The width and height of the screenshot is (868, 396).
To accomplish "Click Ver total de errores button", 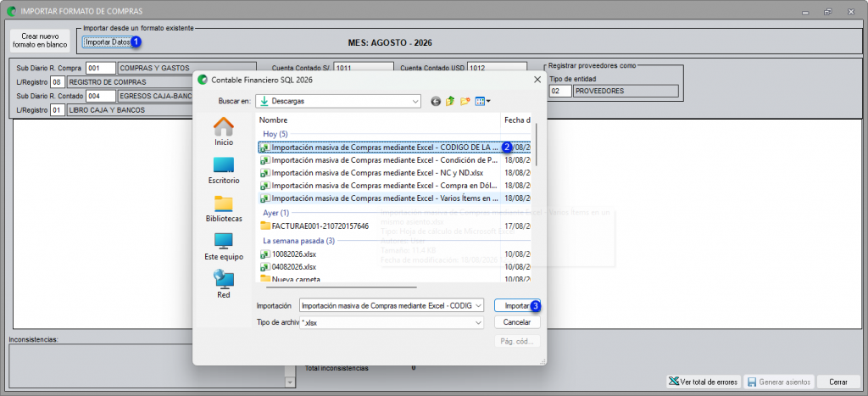I will [703, 382].
